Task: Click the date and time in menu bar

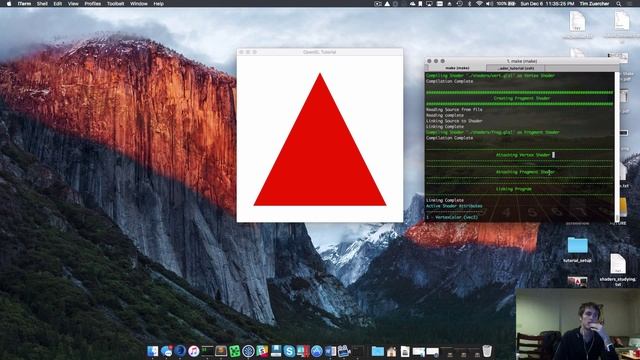Action: click(547, 4)
